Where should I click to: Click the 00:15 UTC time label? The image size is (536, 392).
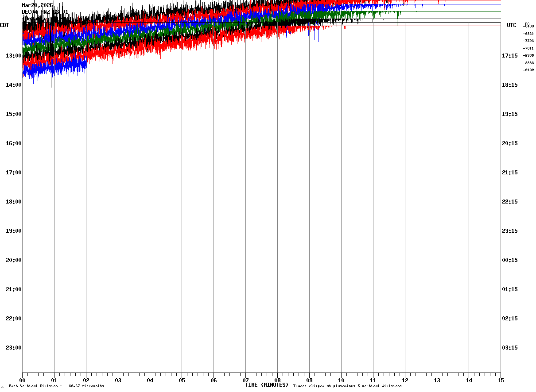pos(509,260)
